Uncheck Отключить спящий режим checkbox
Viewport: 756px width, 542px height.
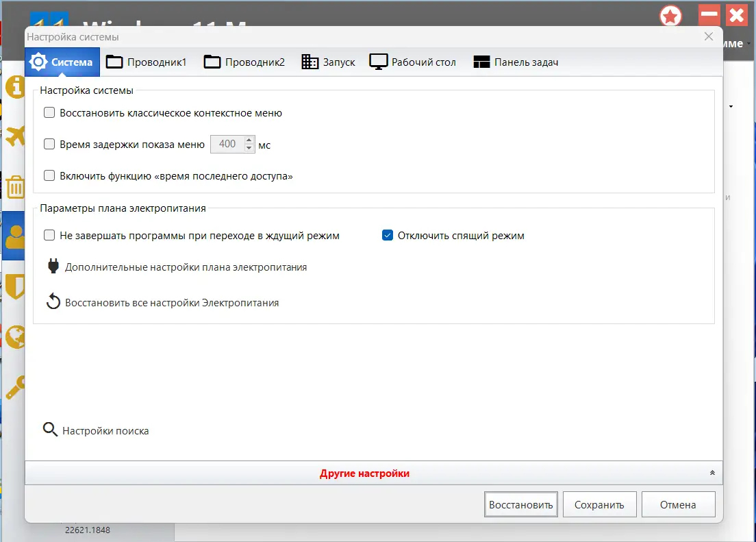(x=387, y=235)
